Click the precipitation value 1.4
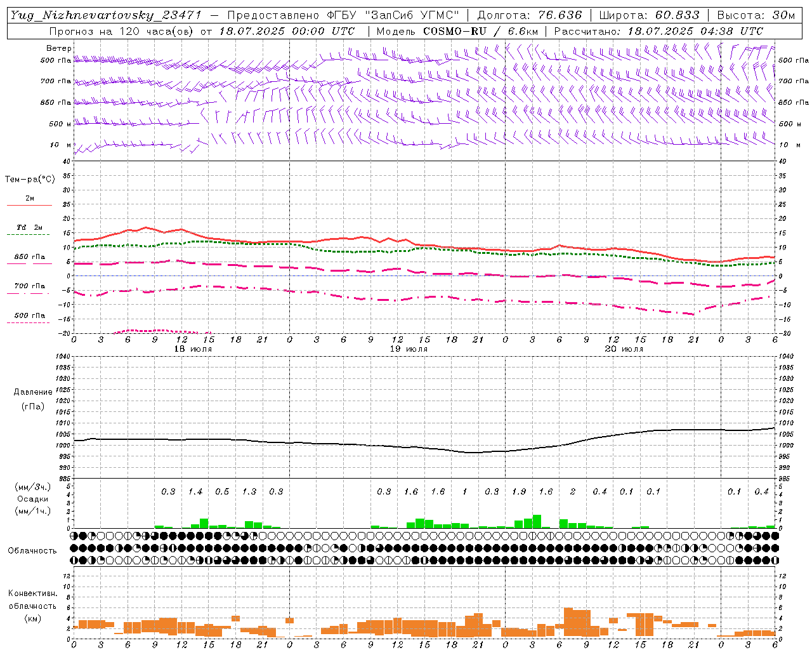This screenshot has width=812, height=650. pyautogui.click(x=195, y=491)
